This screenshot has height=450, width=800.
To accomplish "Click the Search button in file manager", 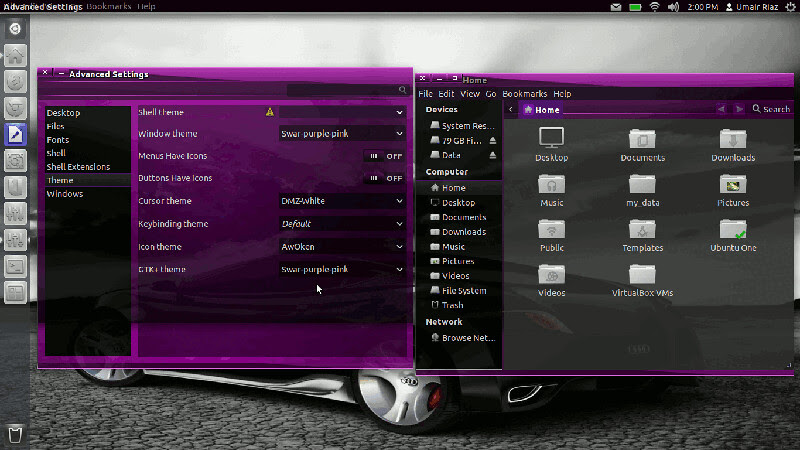I will point(771,109).
